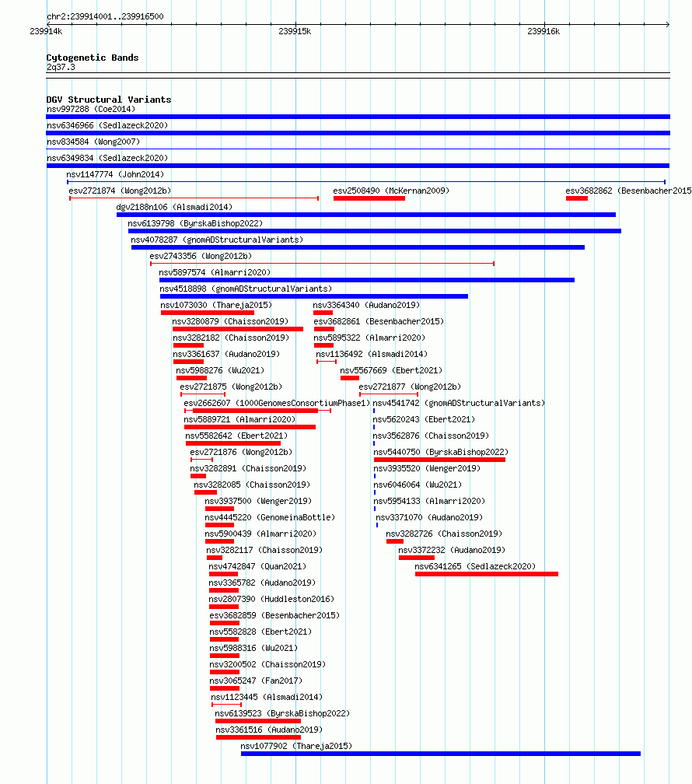692x784 pixels.
Task: Click nsv5582642 (Ebert2021) label
Action: 236,436
